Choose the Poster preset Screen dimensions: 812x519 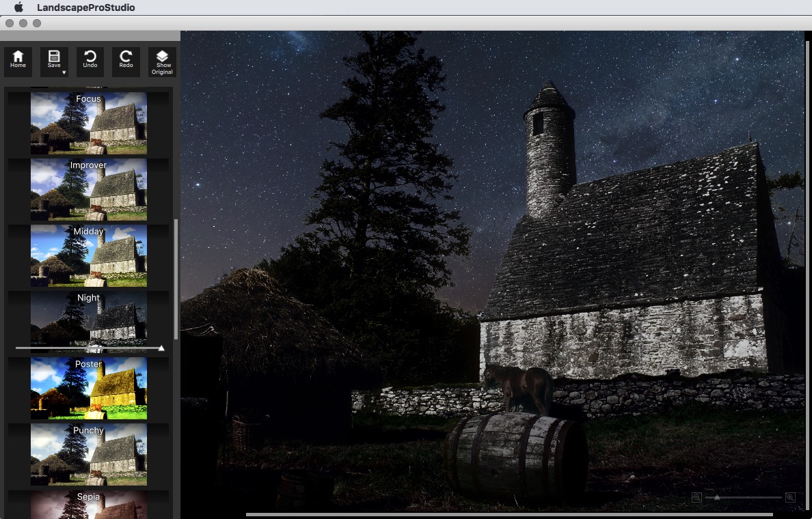[x=88, y=389]
